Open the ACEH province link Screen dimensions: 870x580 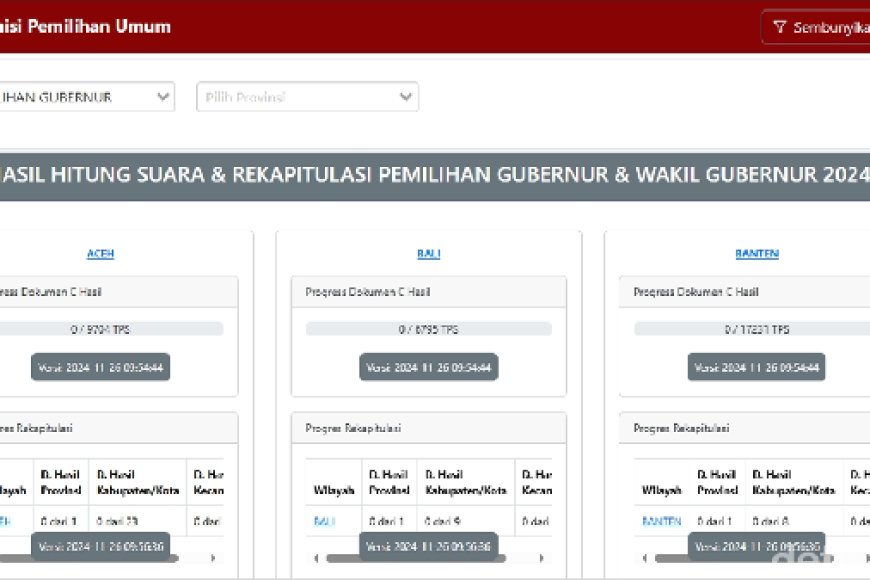[100, 254]
